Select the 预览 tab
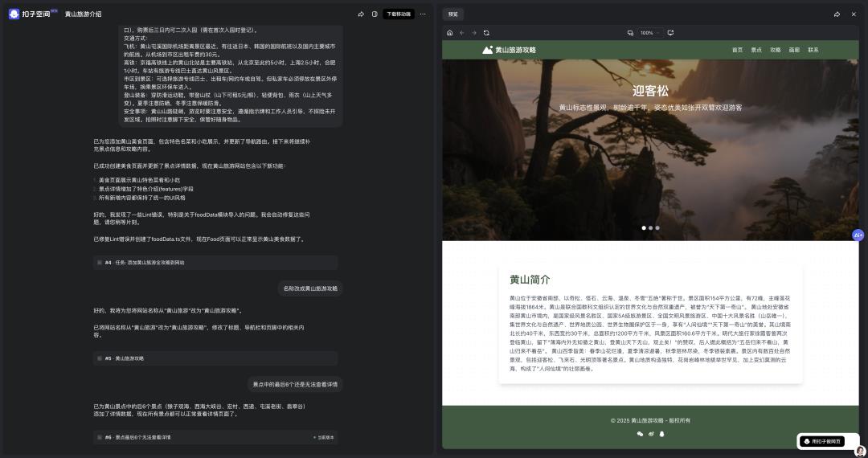Screen dimensions: 868x458 pos(452,14)
